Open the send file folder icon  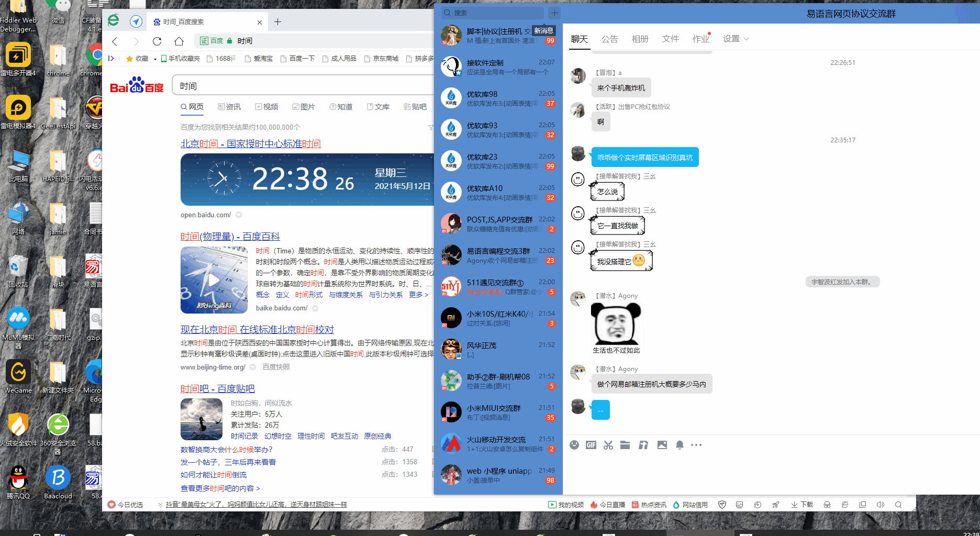[625, 445]
